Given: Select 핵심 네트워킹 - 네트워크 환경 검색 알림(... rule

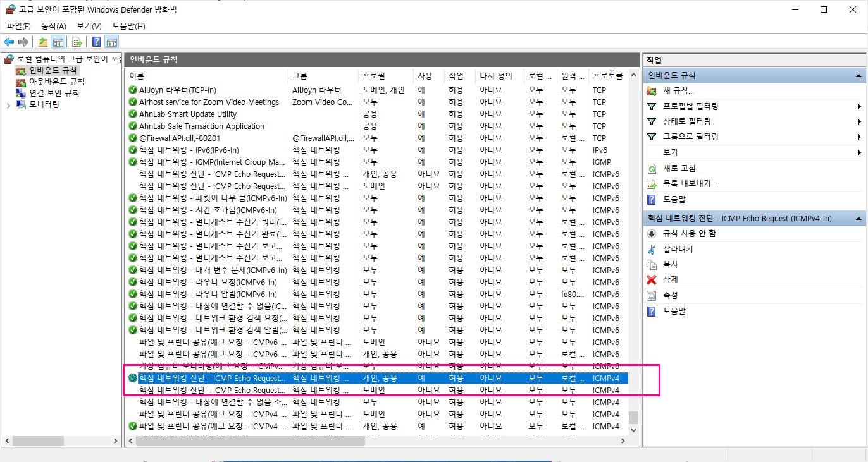Looking at the screenshot, I should tap(213, 330).
